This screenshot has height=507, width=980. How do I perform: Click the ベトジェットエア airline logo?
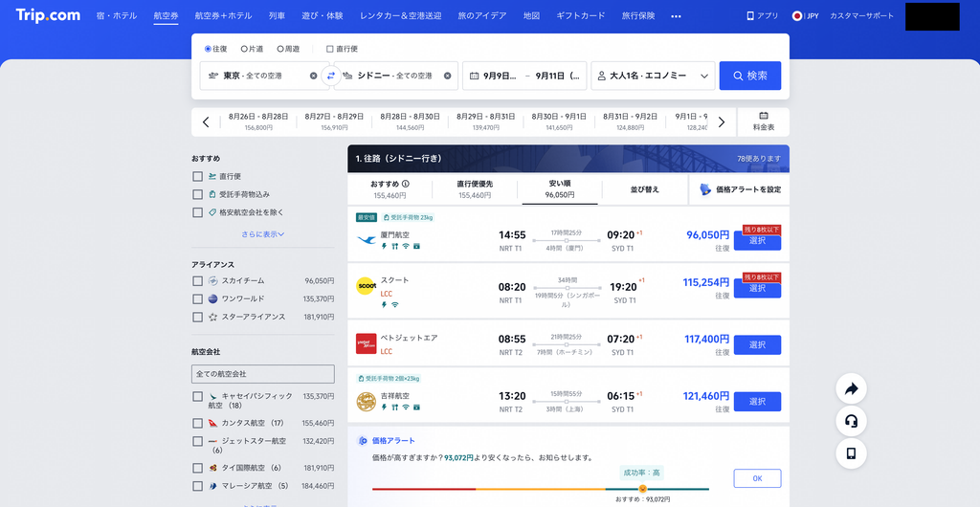pos(367,343)
